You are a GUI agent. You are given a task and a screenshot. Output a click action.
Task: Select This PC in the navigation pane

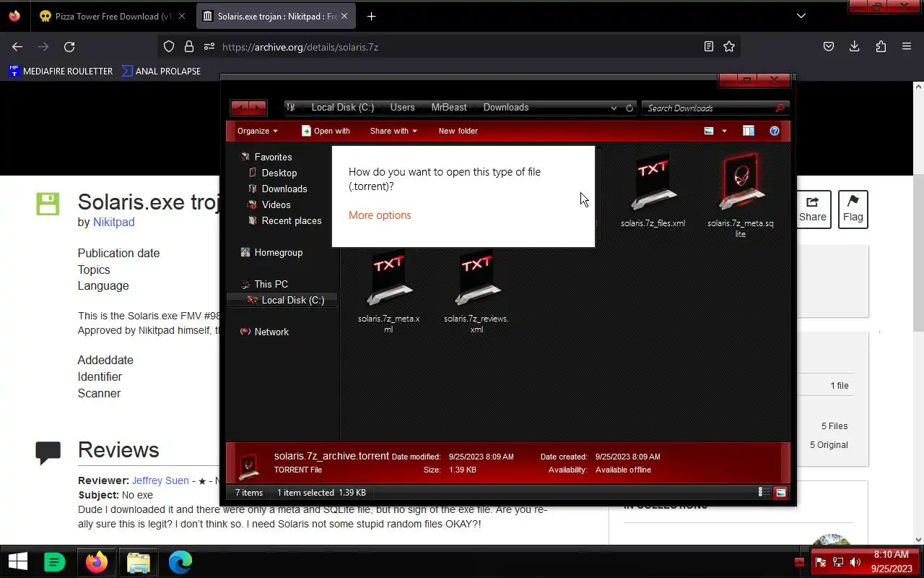pos(271,284)
